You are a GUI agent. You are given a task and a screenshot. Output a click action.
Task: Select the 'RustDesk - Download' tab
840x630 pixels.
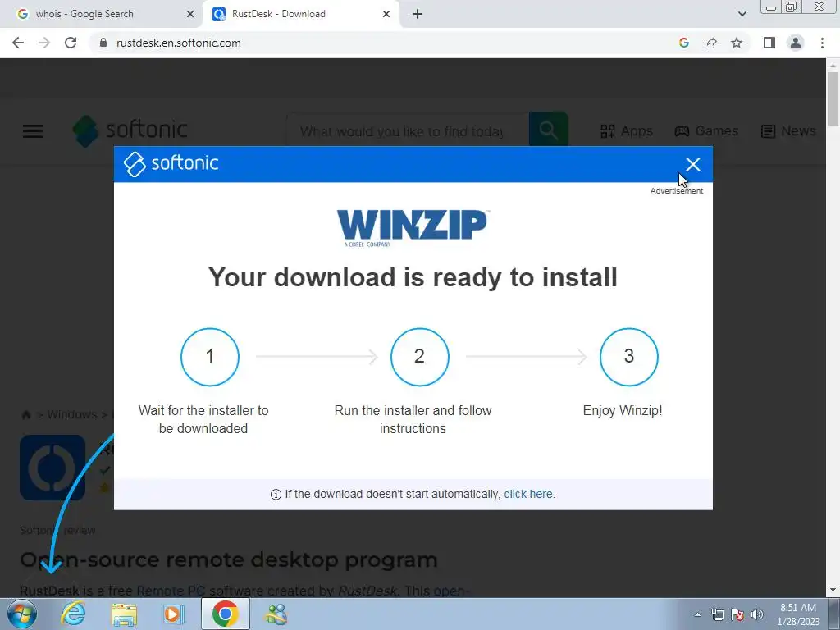tap(279, 14)
